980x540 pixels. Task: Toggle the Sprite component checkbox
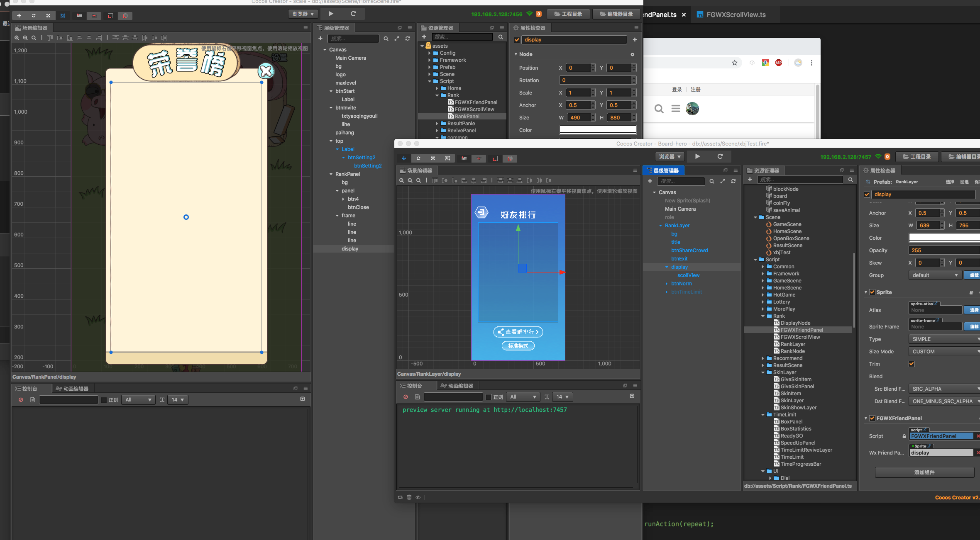point(872,292)
